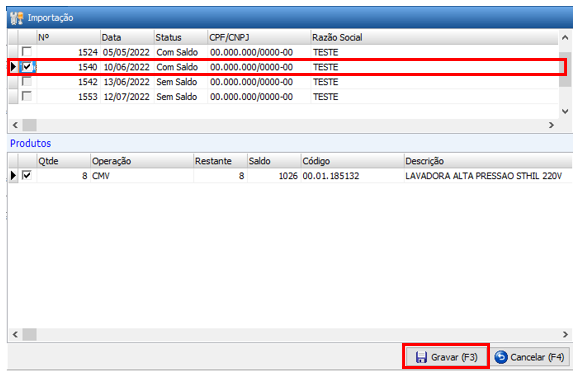Click the Qtde column header
The width and height of the screenshot is (578, 378).
[63, 161]
